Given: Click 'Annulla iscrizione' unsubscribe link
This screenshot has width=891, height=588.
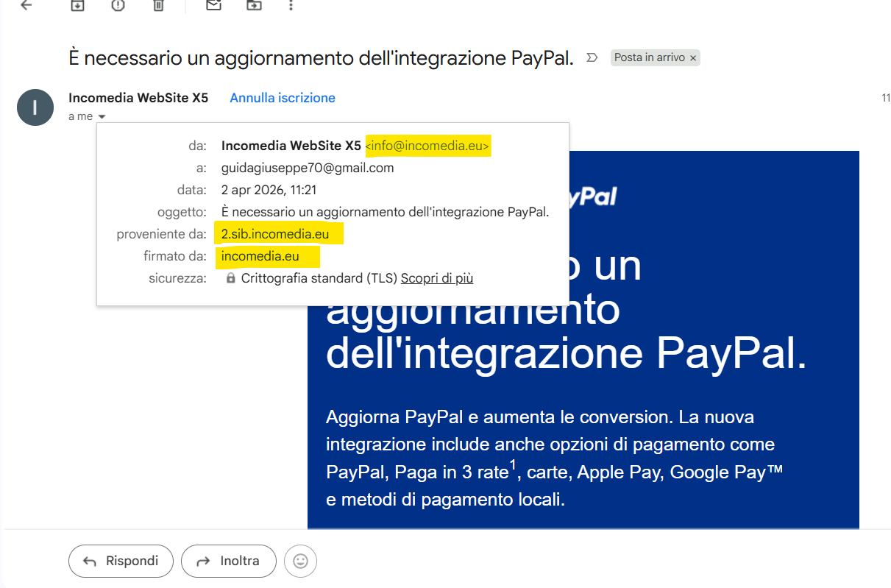Looking at the screenshot, I should pyautogui.click(x=283, y=98).
